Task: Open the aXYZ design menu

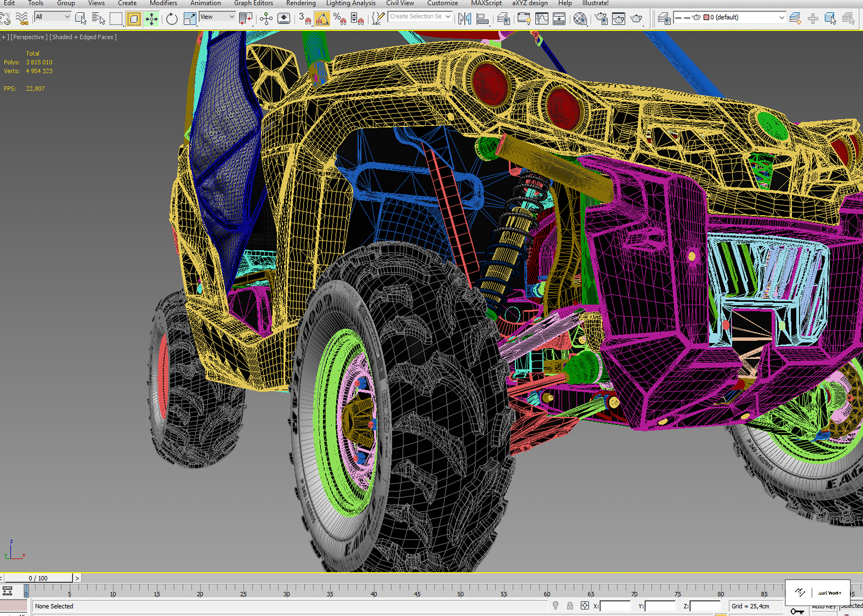Action: pos(530,3)
